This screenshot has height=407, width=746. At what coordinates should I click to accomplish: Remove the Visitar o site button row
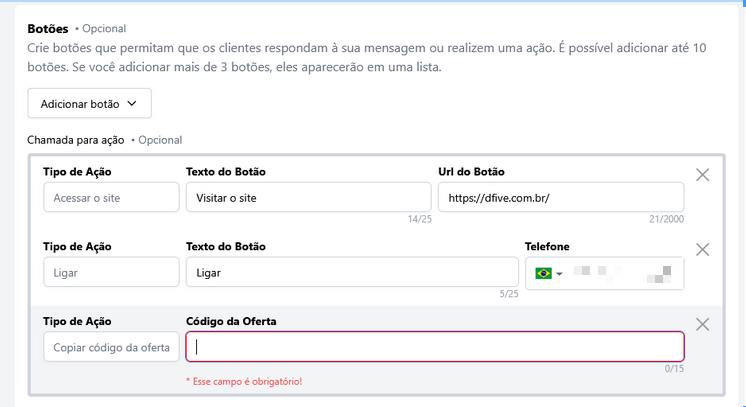tap(702, 175)
